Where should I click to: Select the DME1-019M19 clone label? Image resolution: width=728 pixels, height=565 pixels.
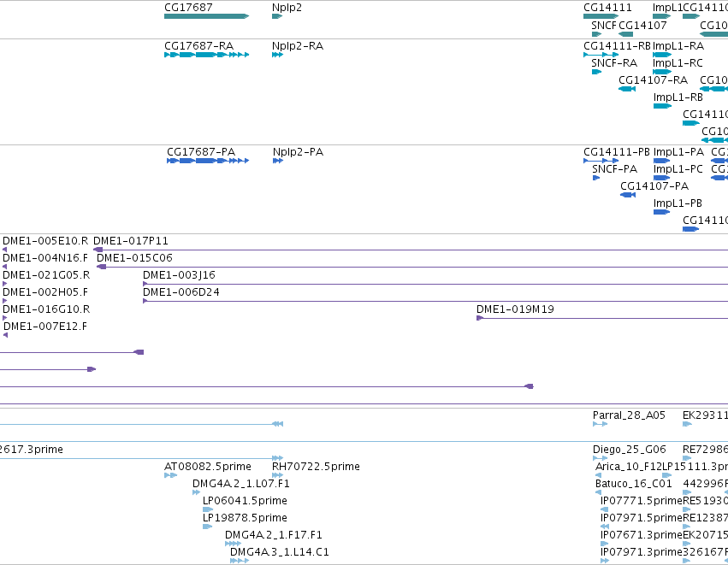515,310
